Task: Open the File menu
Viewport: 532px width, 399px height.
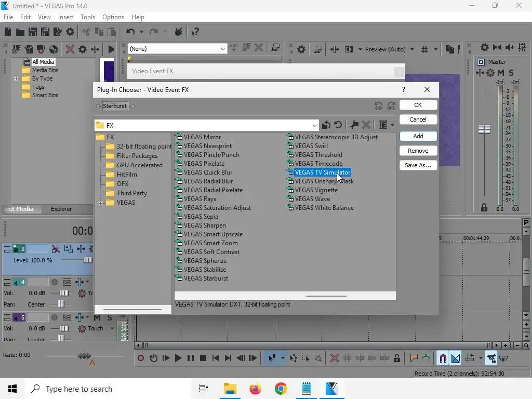Action: tap(8, 17)
